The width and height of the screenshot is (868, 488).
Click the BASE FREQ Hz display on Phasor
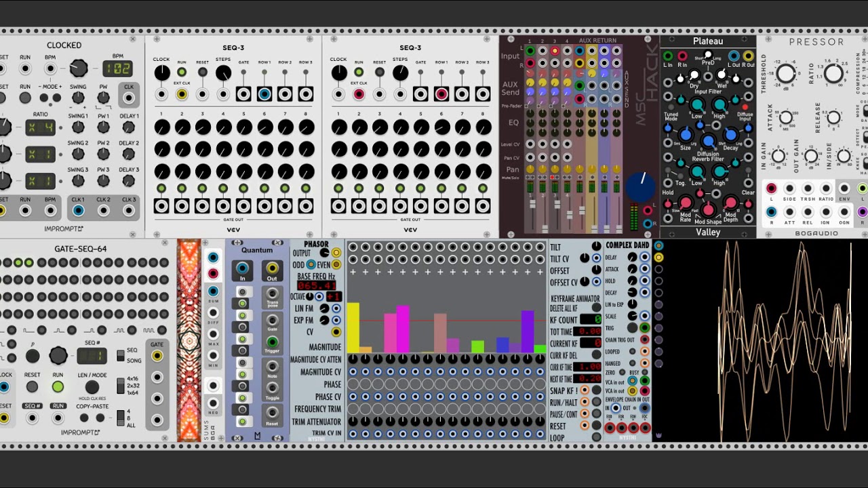317,285
